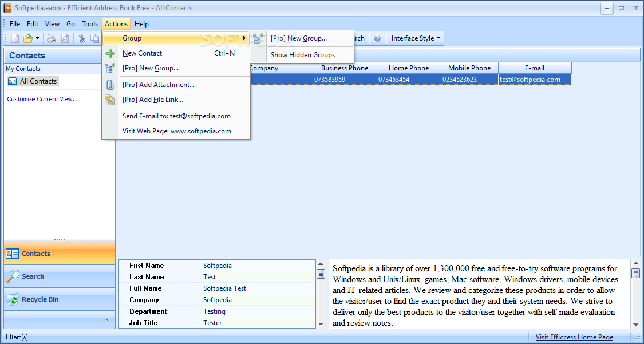
Task: Click the magnifier Search icon in navigation
Action: (x=13, y=276)
